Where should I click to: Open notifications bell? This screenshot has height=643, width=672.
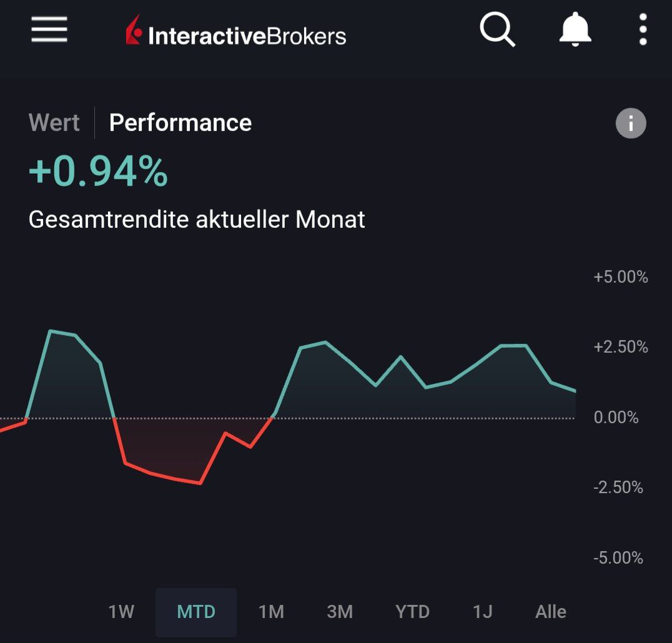coord(575,29)
